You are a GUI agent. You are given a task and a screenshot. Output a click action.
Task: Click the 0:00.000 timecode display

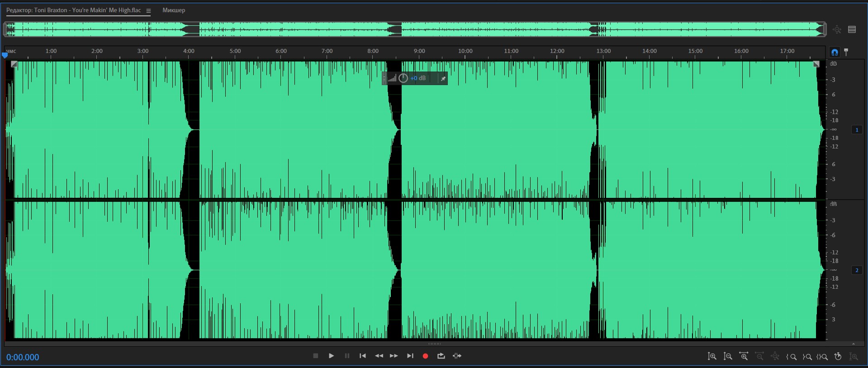pos(23,357)
